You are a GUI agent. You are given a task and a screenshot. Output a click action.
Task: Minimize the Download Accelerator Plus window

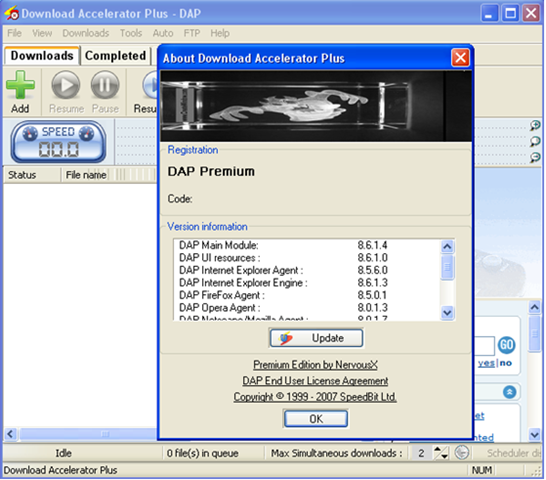tap(489, 14)
